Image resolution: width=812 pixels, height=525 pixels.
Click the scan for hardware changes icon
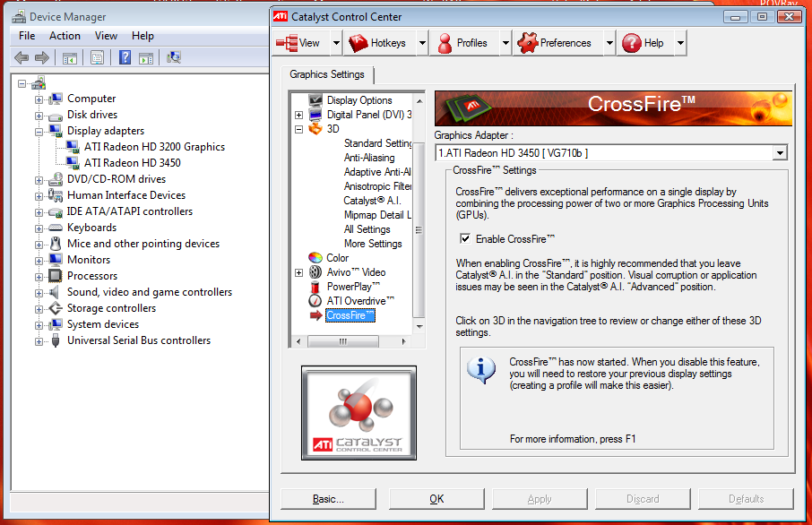tap(174, 57)
